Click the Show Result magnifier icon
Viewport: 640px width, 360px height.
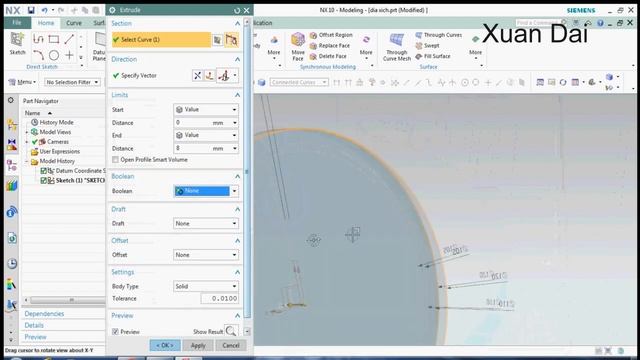click(231, 331)
